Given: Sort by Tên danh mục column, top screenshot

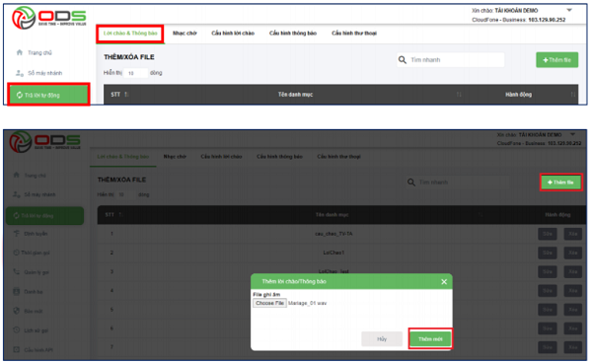Looking at the screenshot, I should 459,95.
